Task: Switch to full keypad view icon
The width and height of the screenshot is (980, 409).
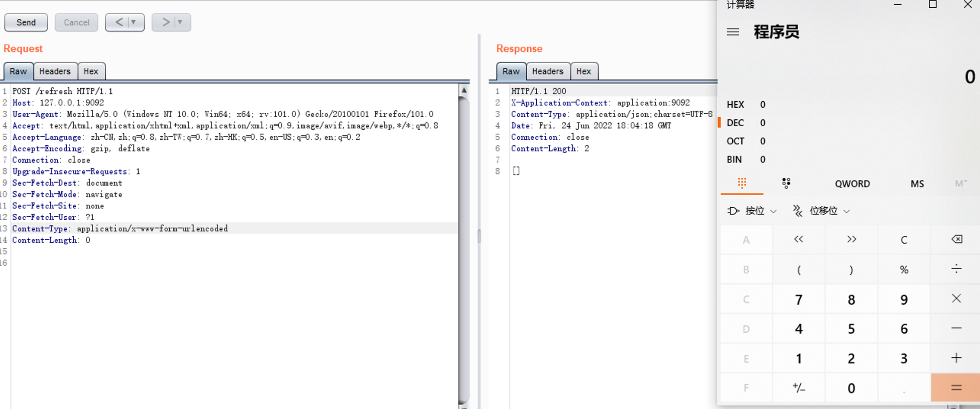Action: (742, 183)
